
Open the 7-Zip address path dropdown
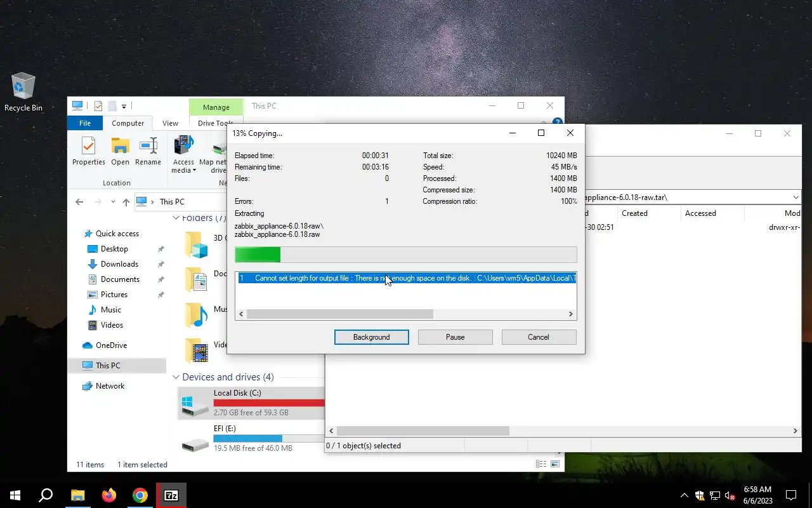(x=796, y=197)
